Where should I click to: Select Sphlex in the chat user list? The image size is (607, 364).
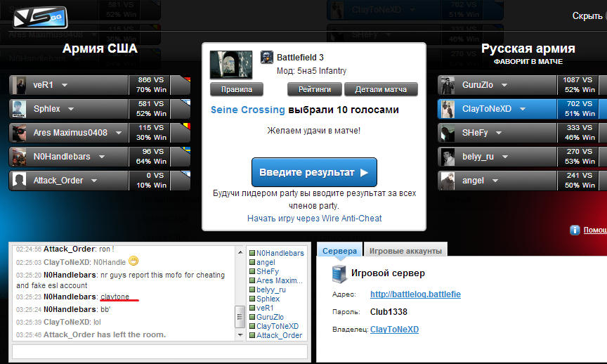click(268, 299)
